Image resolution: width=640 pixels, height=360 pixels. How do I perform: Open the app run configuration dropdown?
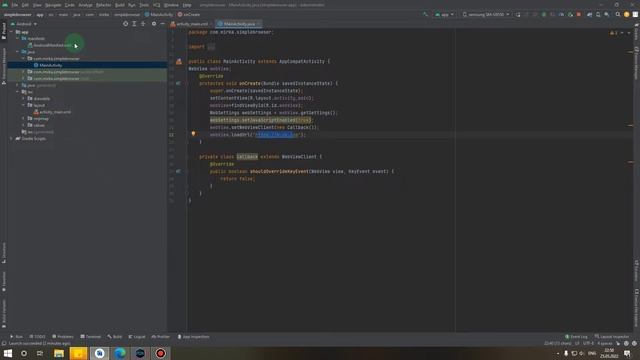[x=444, y=15]
